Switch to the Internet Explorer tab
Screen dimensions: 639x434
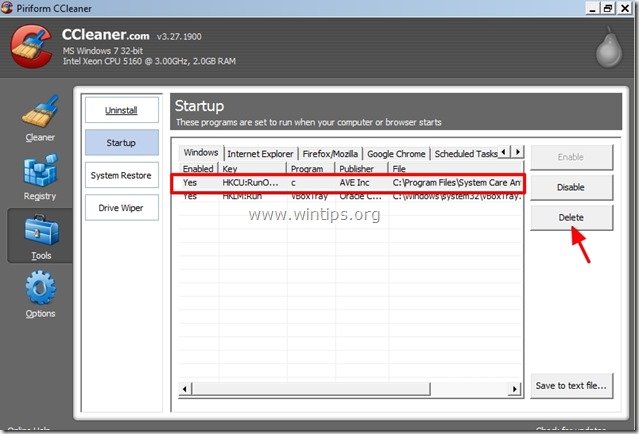pos(260,154)
